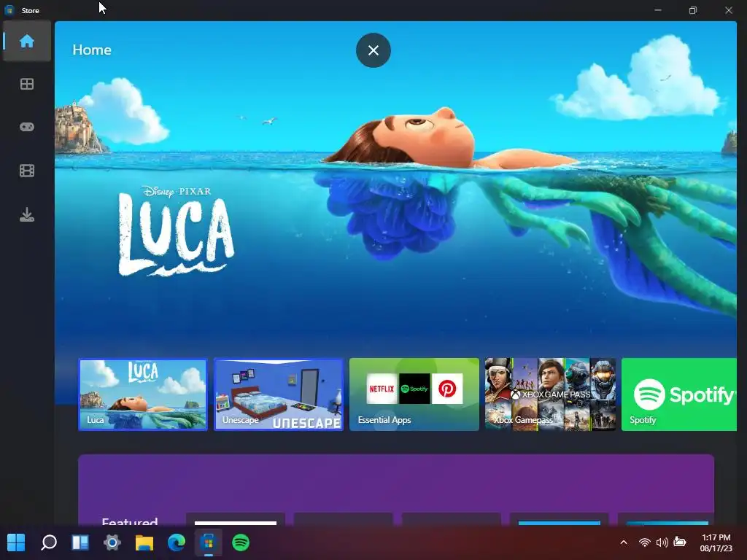Click the Home page heading
This screenshot has height=560, width=747.
[92, 50]
